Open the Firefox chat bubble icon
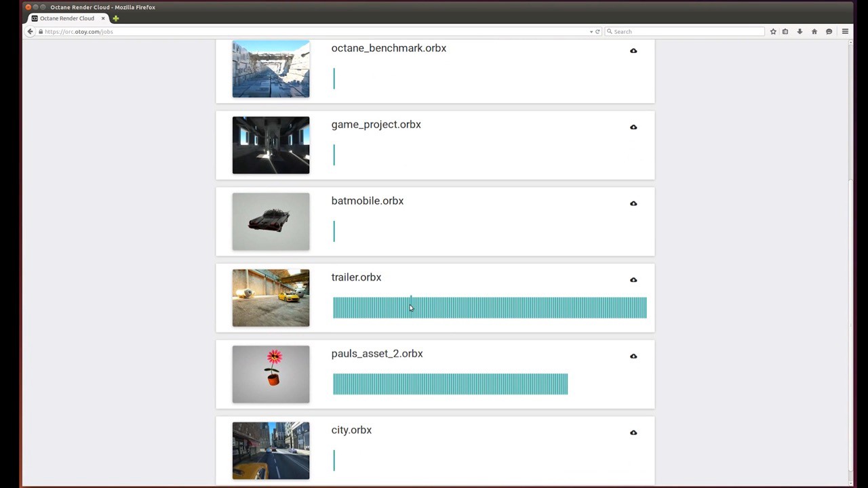 coord(829,31)
